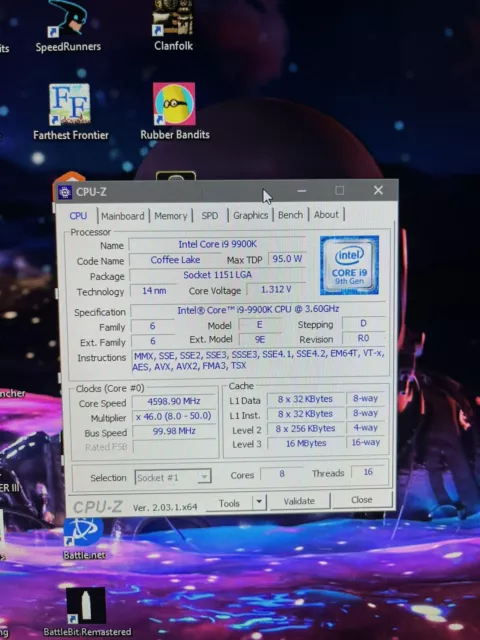Click the Validate button

tap(299, 501)
